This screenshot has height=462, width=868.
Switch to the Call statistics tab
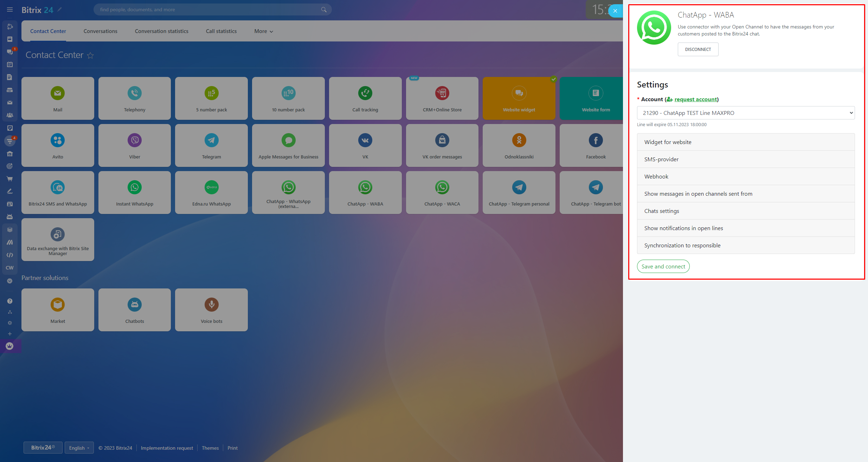221,31
